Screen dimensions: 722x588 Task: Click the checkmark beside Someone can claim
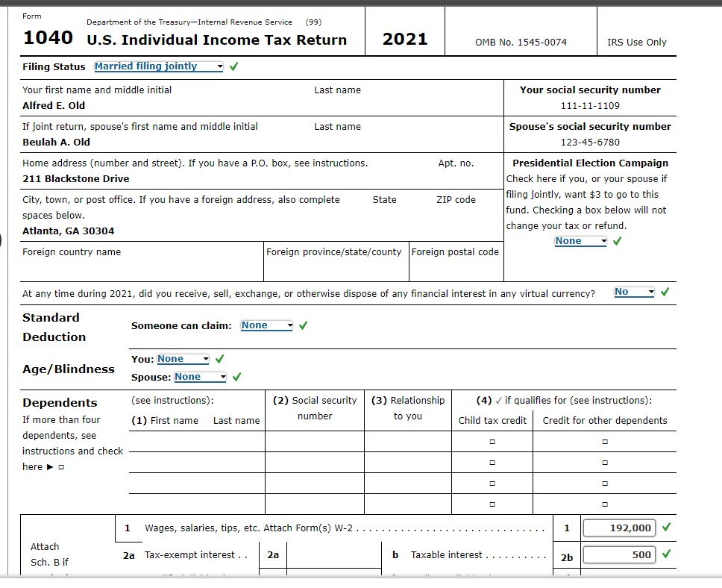[x=303, y=324]
